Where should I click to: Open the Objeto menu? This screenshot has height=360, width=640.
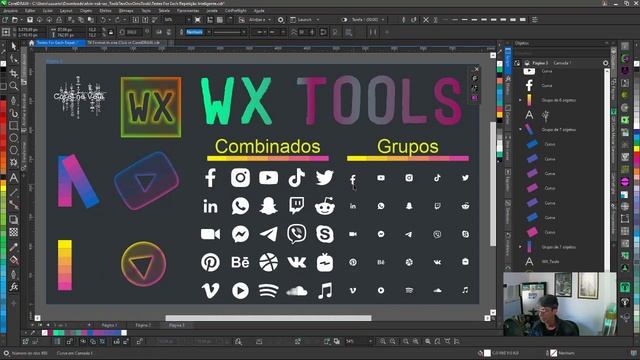click(x=86, y=11)
